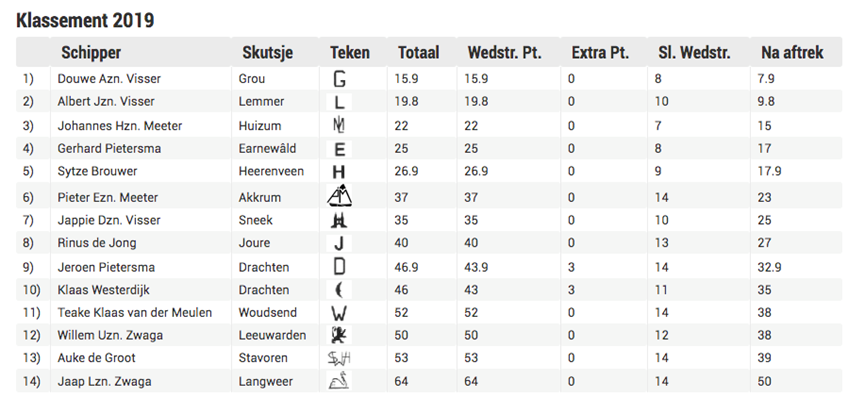Click the Langweer swan sail sign icon
The width and height of the screenshot is (848, 397).
click(339, 381)
